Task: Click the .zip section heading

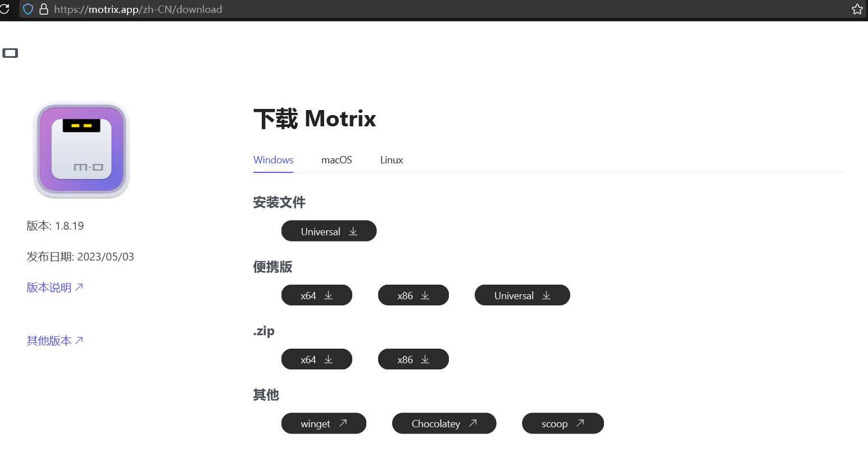Action: [263, 331]
